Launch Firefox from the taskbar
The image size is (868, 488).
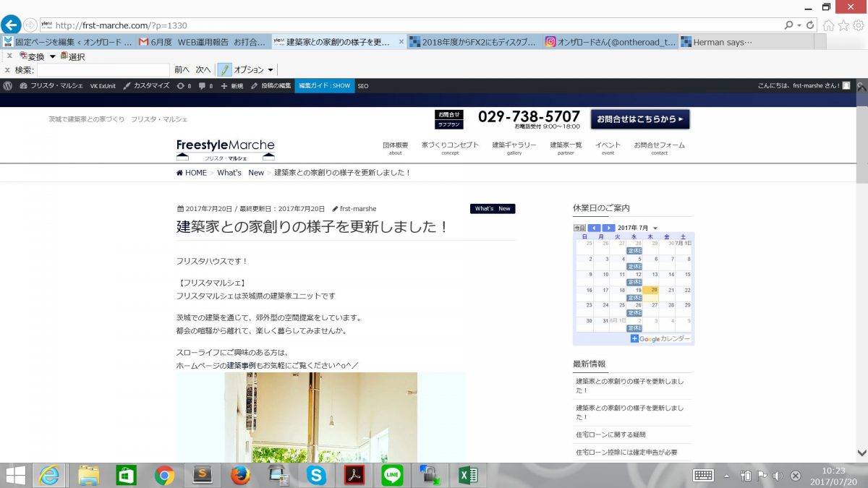click(239, 475)
